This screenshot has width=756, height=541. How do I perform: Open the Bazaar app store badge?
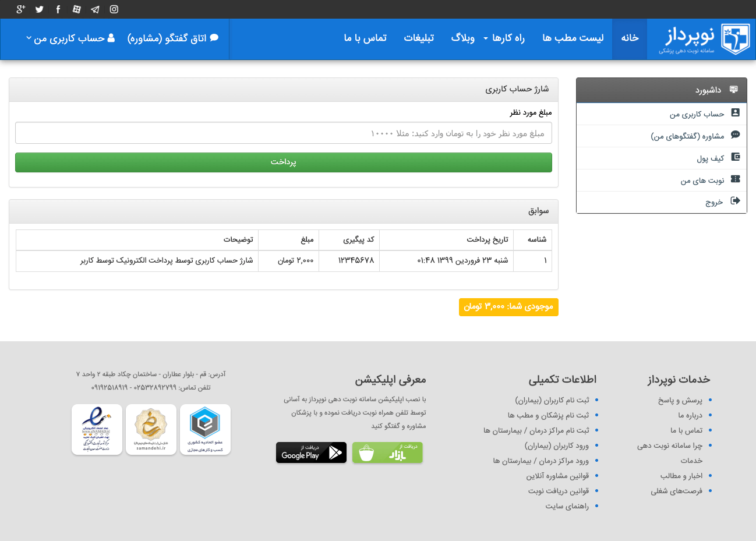point(387,452)
